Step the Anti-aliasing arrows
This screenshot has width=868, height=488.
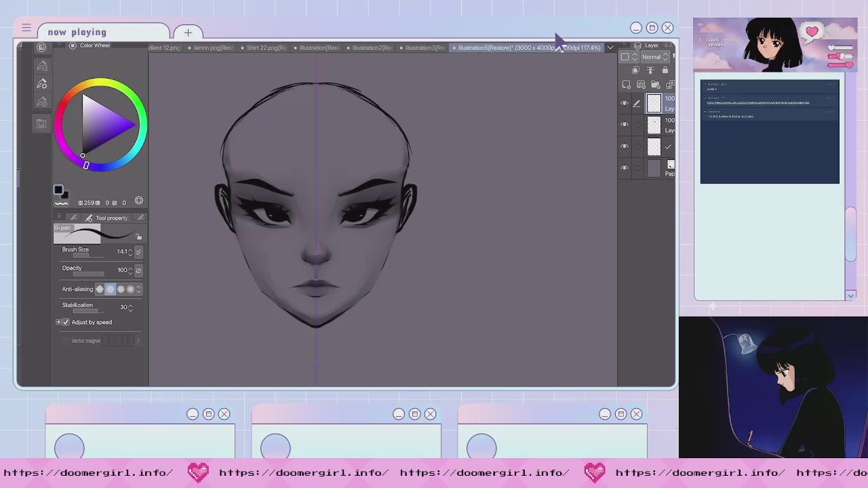pyautogui.click(x=138, y=289)
